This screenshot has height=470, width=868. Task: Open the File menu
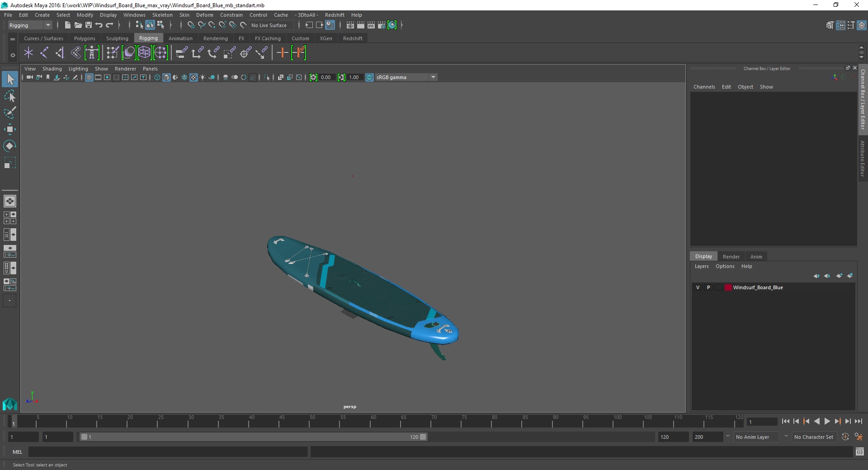click(8, 15)
